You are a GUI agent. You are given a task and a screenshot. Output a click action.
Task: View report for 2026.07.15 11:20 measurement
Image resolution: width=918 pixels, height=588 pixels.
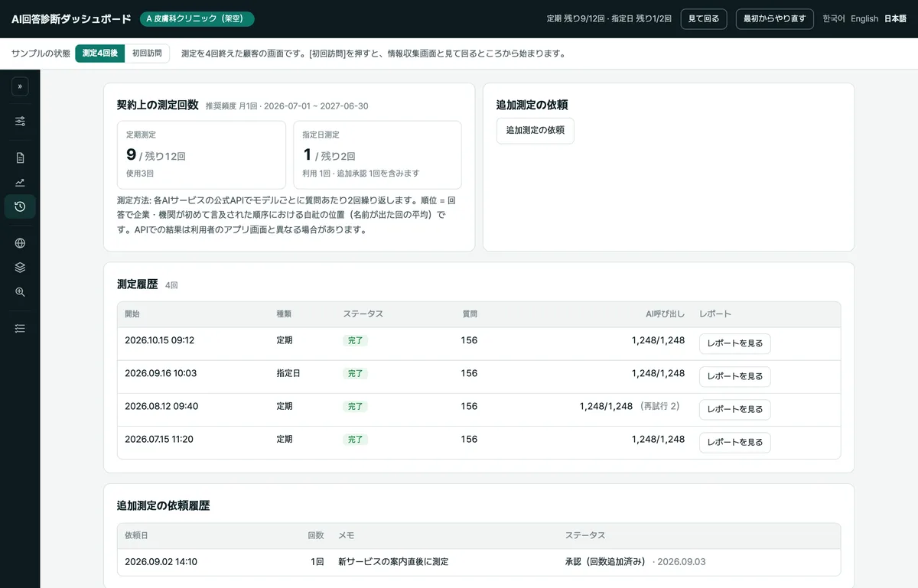click(x=734, y=443)
